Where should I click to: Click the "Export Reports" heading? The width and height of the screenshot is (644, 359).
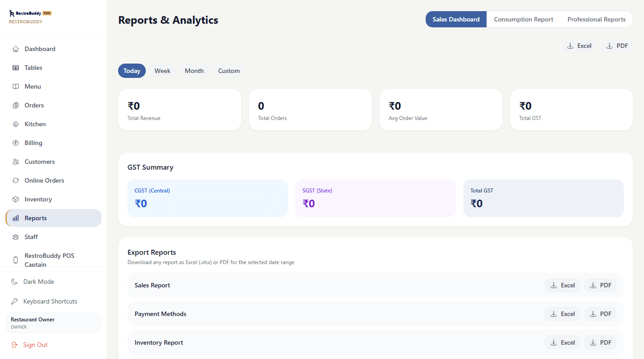152,252
